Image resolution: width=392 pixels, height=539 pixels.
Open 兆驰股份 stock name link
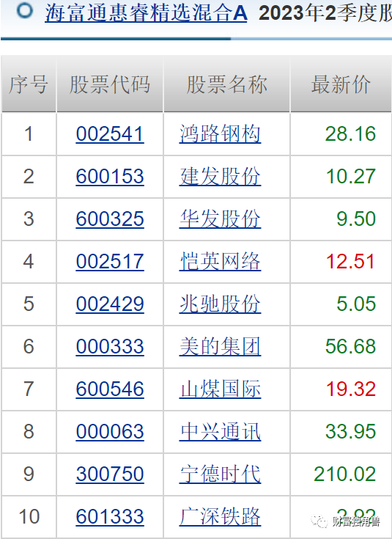coord(220,304)
